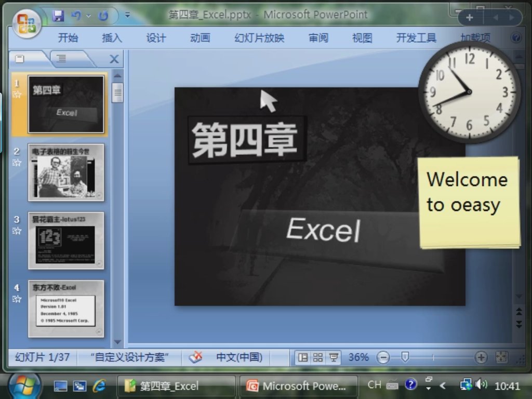
Task: Zoom in with the plus button
Action: tap(481, 357)
